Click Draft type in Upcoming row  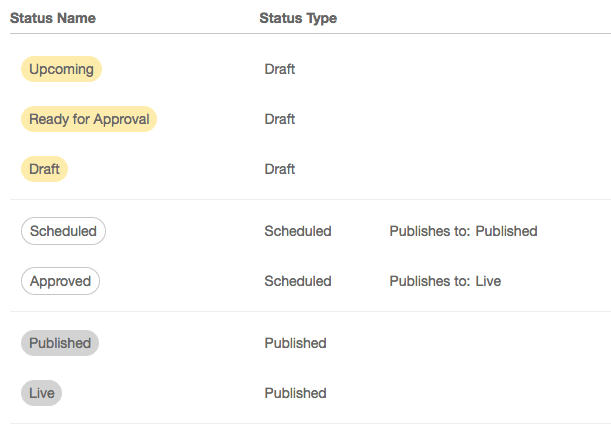click(280, 69)
